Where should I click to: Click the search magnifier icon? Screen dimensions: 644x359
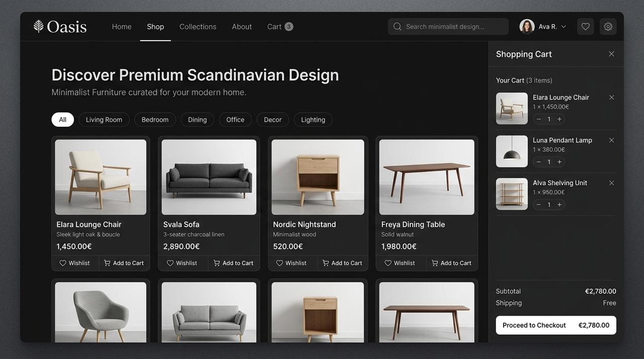click(397, 27)
